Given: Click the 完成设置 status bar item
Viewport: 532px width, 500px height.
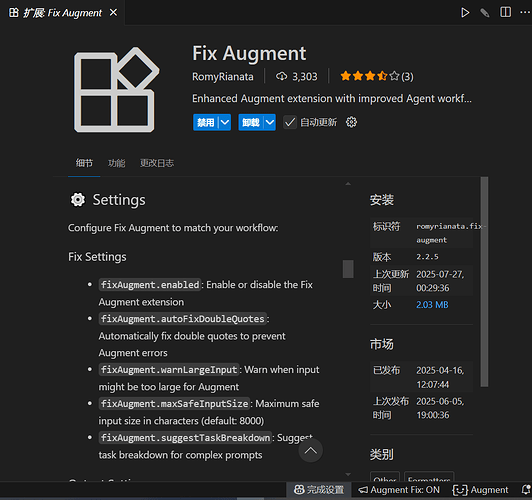Looking at the screenshot, I should (319, 489).
